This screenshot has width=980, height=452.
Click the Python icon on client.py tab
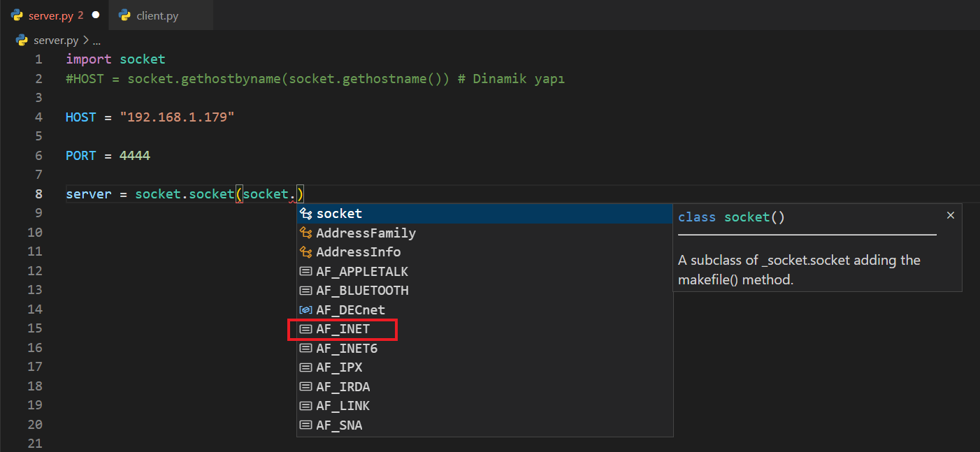pos(125,15)
